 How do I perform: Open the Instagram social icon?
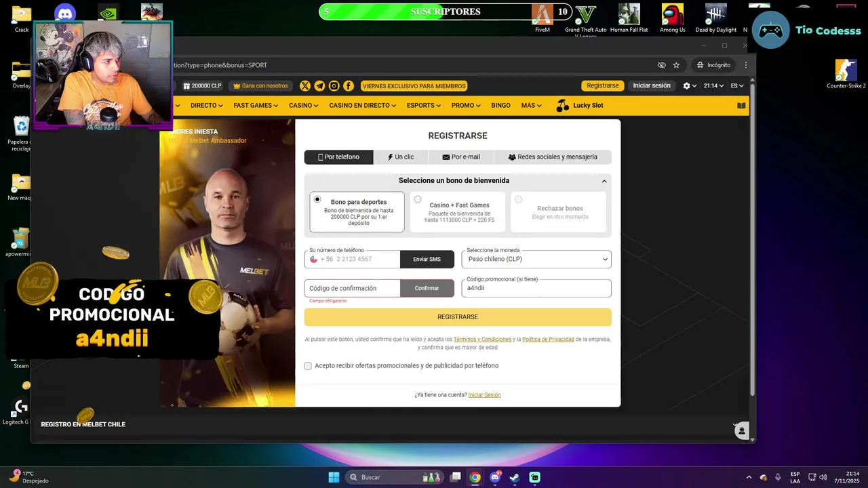click(334, 85)
